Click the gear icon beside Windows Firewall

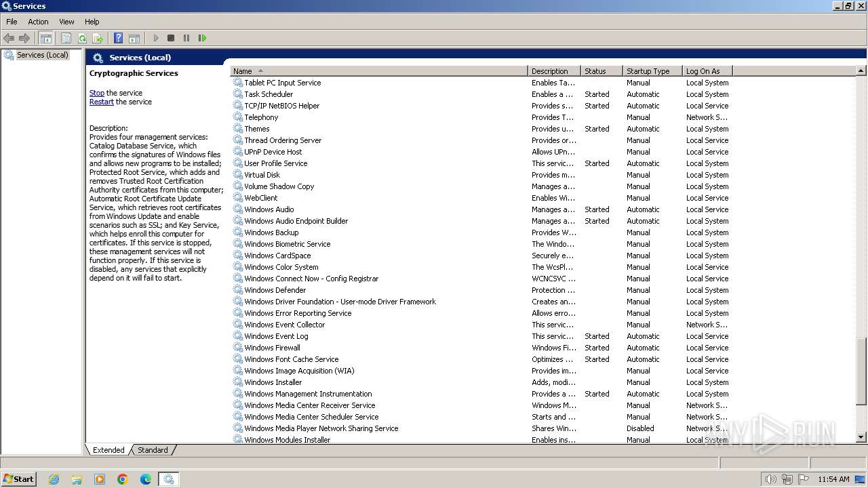click(x=238, y=348)
